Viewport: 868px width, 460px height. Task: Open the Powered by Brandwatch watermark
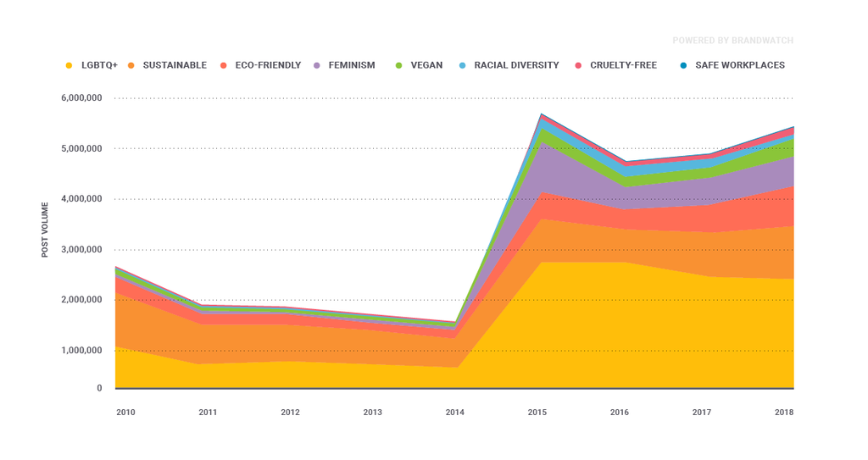point(732,41)
